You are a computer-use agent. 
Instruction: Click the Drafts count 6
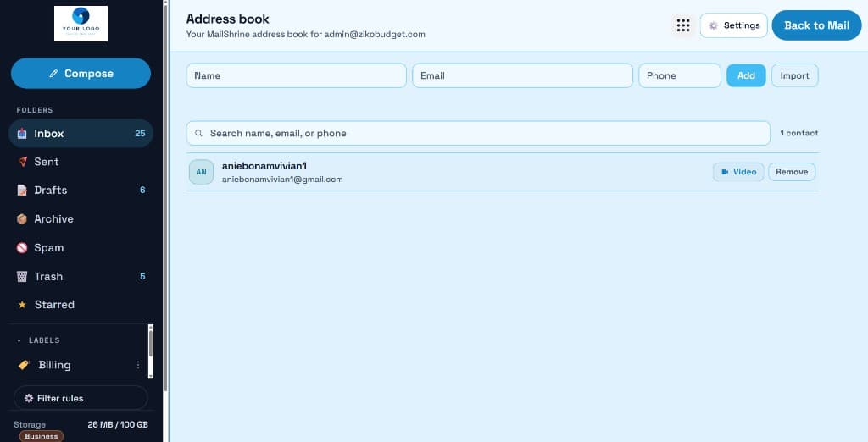point(142,190)
